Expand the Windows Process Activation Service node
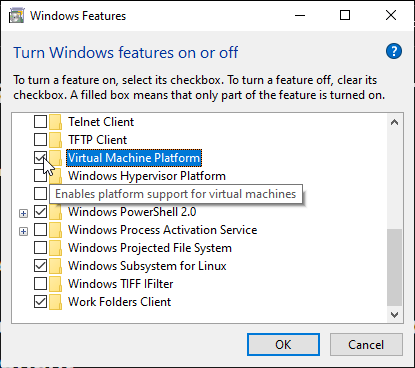Image resolution: width=415 pixels, height=368 pixels. click(x=23, y=231)
